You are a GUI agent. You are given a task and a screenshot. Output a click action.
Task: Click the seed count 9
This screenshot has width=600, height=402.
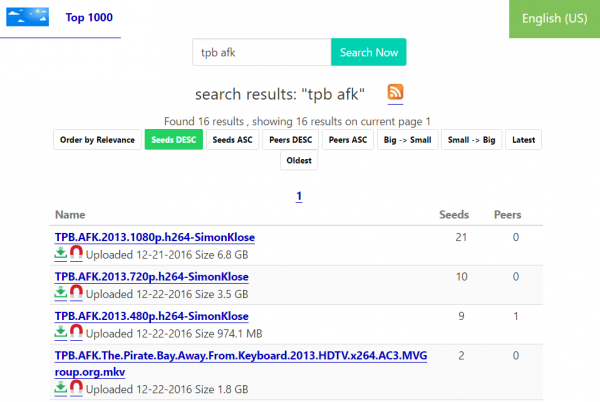click(x=461, y=316)
